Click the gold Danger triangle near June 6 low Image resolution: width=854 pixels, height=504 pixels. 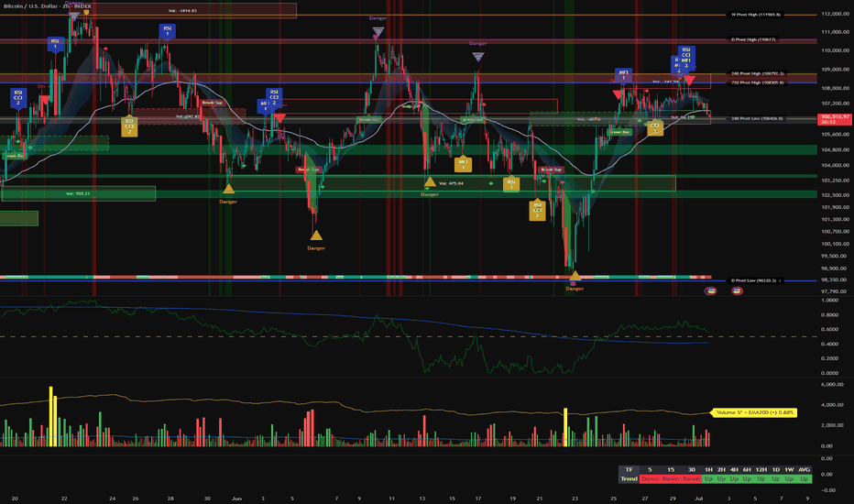pos(316,236)
